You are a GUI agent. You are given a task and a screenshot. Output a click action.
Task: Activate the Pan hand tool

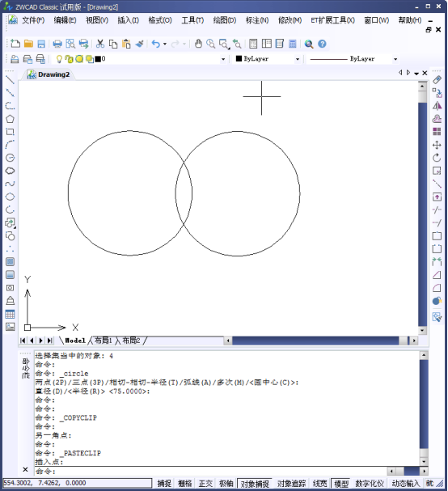(x=198, y=44)
